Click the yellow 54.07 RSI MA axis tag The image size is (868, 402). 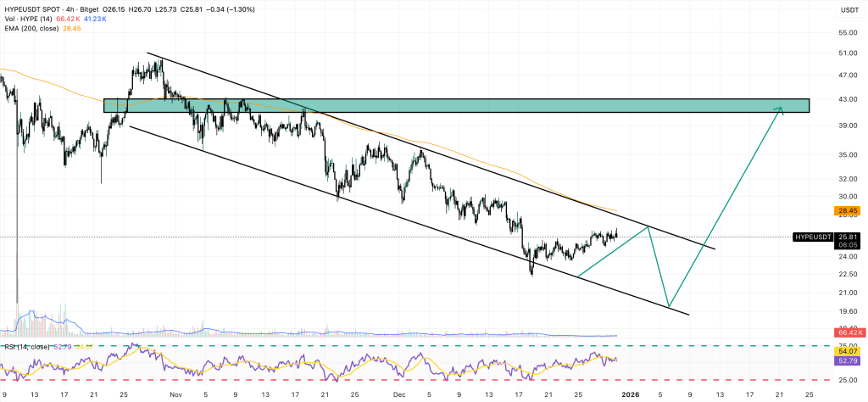pos(849,352)
